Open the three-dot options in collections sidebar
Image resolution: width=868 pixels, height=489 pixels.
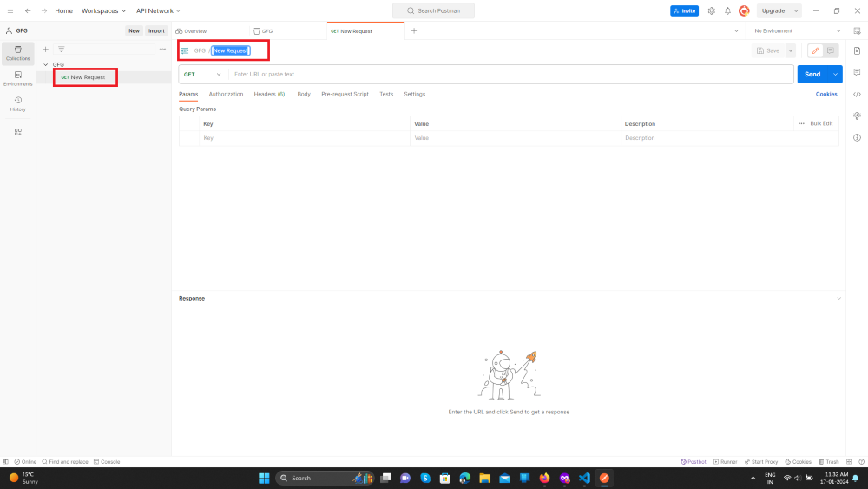[163, 50]
